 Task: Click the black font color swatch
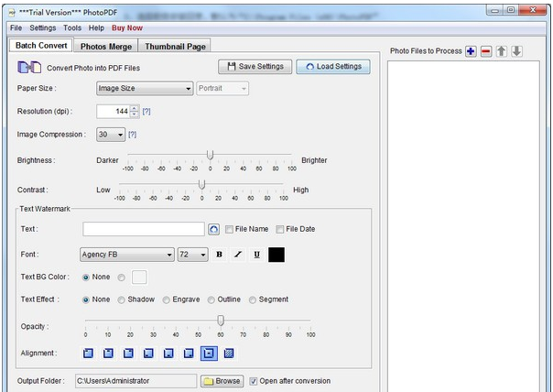(276, 255)
